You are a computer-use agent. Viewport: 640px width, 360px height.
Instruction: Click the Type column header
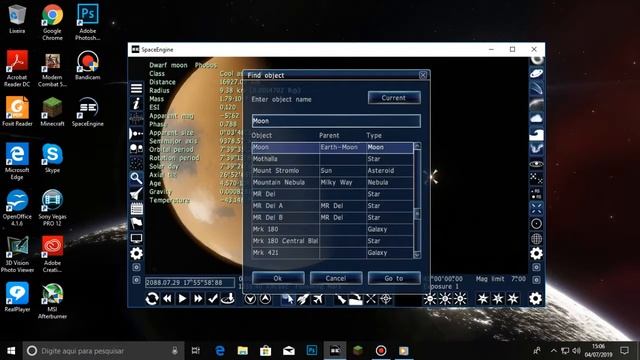(374, 136)
